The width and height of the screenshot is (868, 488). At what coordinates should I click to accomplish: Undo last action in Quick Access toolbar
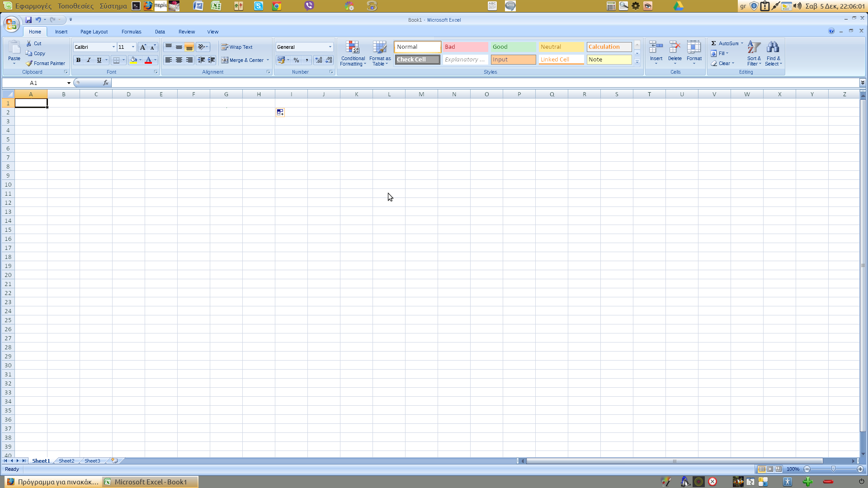[x=38, y=20]
